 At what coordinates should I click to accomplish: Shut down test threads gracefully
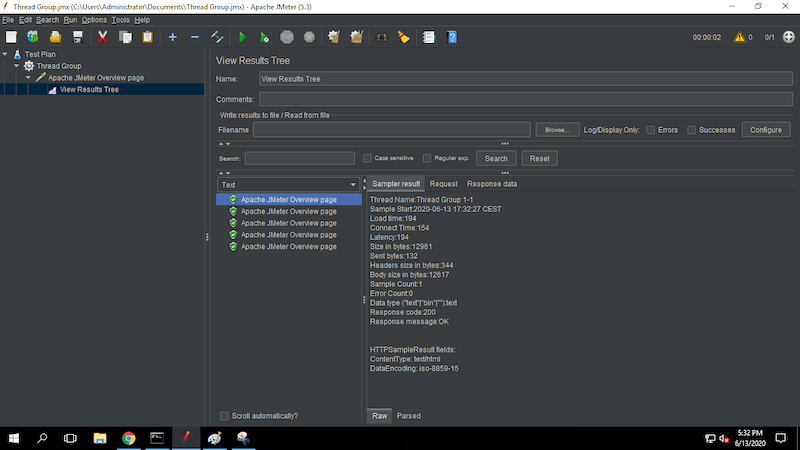pos(309,37)
